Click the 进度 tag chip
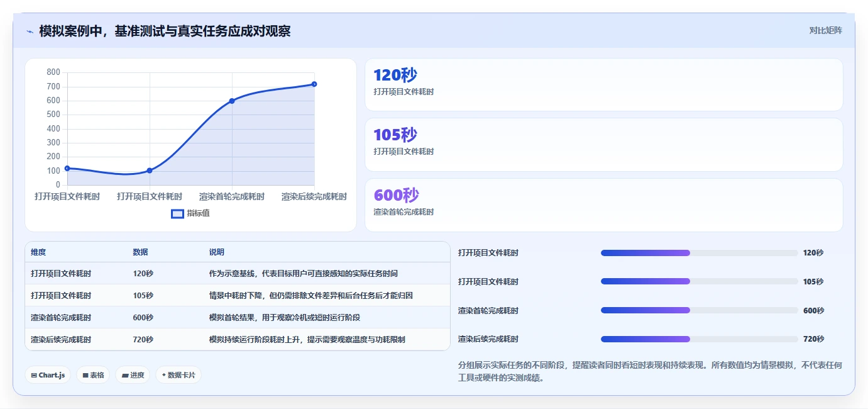The height and width of the screenshot is (409, 868). [x=133, y=375]
